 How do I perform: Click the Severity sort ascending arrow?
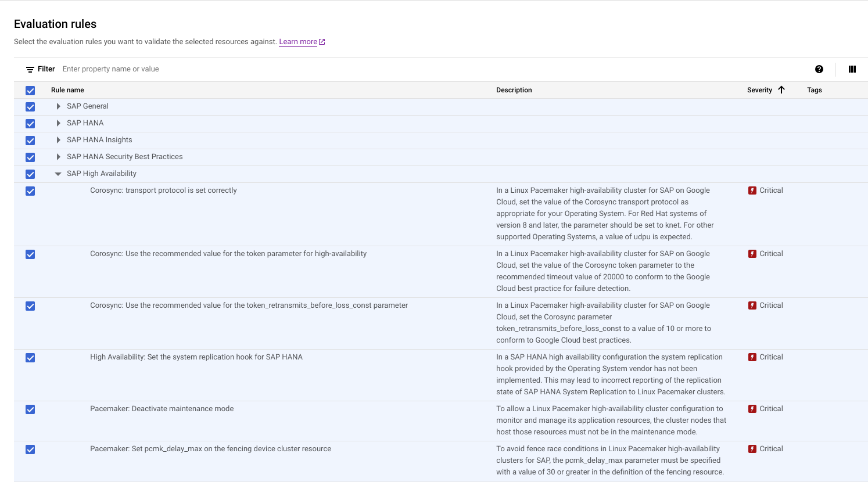pos(781,90)
